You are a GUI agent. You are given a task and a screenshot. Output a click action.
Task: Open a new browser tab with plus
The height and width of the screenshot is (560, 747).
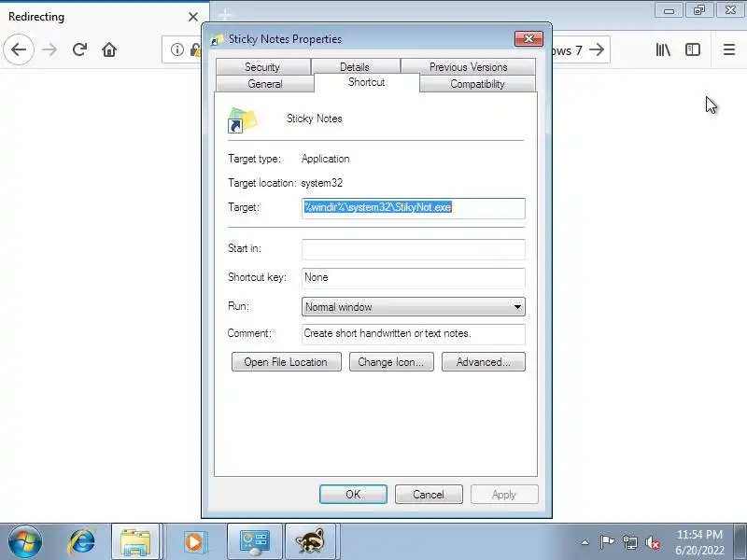click(x=225, y=15)
